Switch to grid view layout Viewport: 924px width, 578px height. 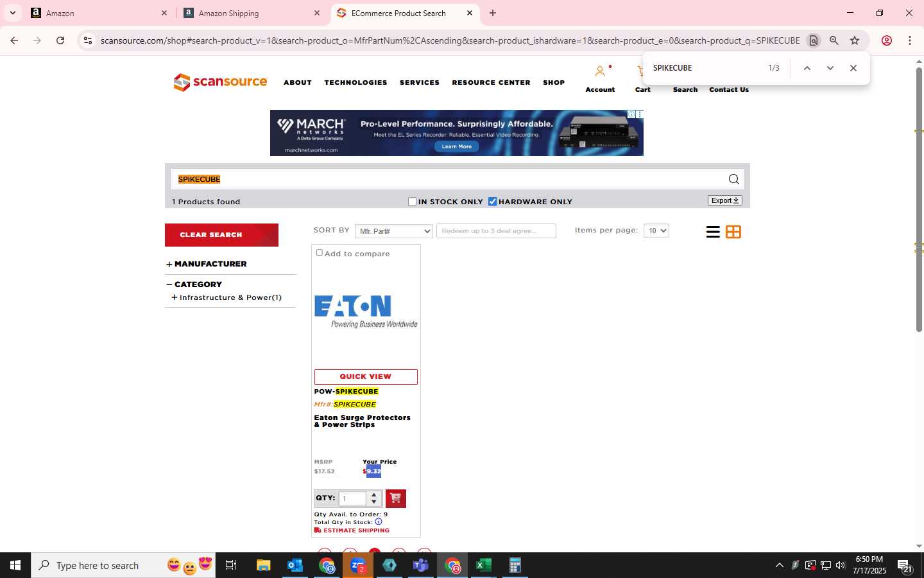(x=733, y=232)
